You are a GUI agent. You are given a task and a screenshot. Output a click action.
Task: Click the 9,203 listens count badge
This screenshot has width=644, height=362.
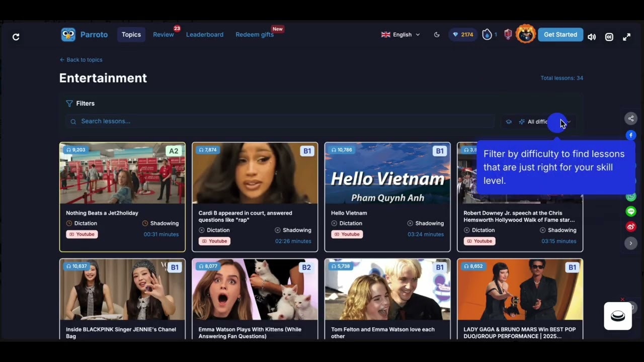click(x=75, y=150)
